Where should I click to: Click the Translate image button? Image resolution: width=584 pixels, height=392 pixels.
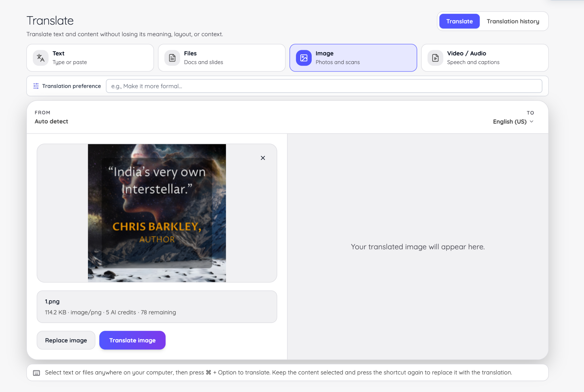(x=132, y=340)
